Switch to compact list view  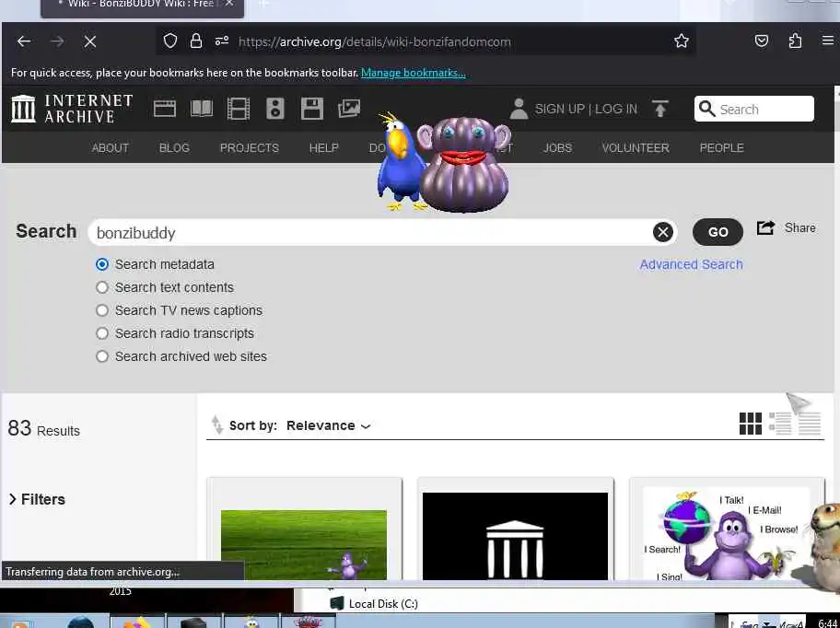810,424
